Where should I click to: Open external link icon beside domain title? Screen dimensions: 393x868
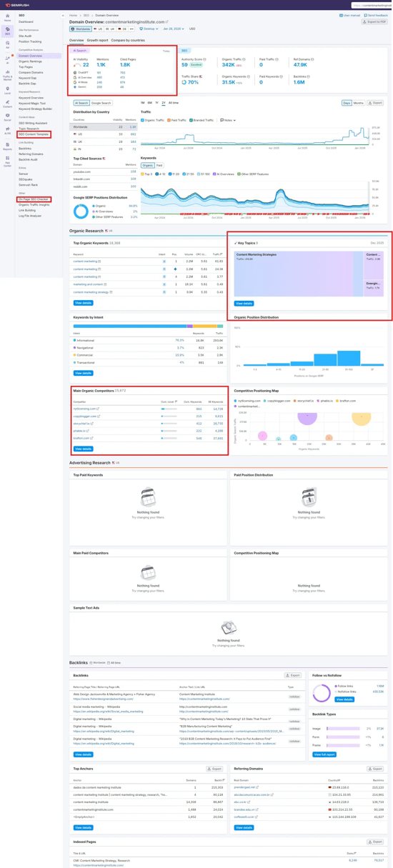click(167, 22)
